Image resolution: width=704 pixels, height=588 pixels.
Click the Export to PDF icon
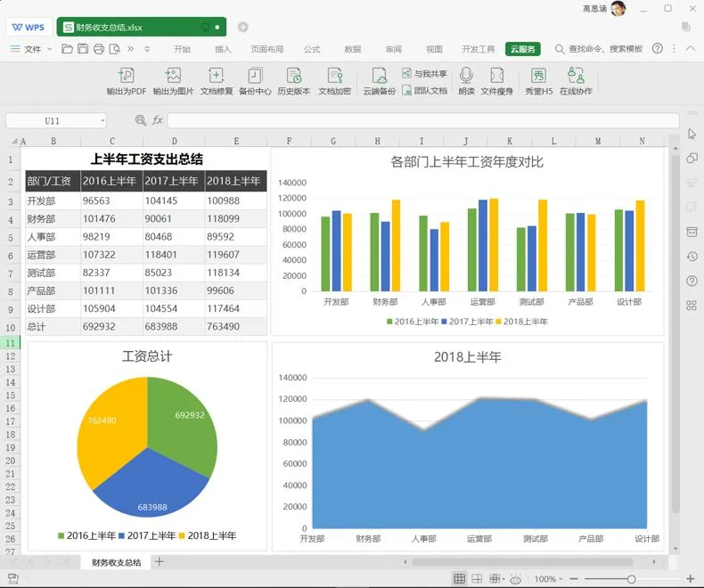[x=127, y=76]
